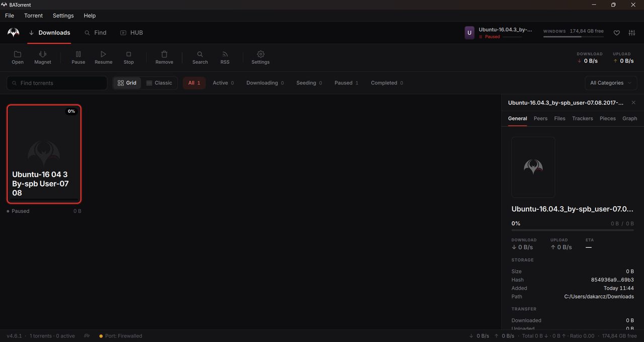Click the path C:/Users/dakarcz/Downloads
The height and width of the screenshot is (342, 644).
(x=599, y=297)
